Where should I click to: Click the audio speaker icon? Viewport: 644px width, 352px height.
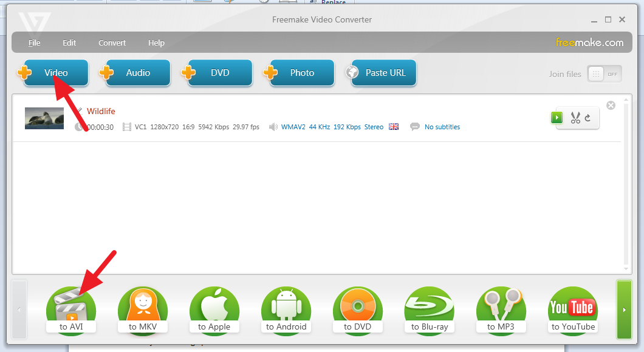coord(273,127)
